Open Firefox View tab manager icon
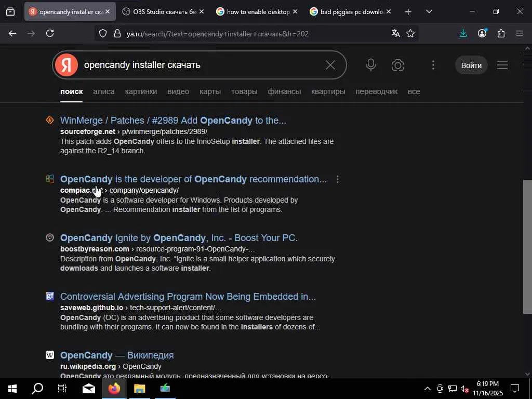The width and height of the screenshot is (532, 399). click(10, 12)
